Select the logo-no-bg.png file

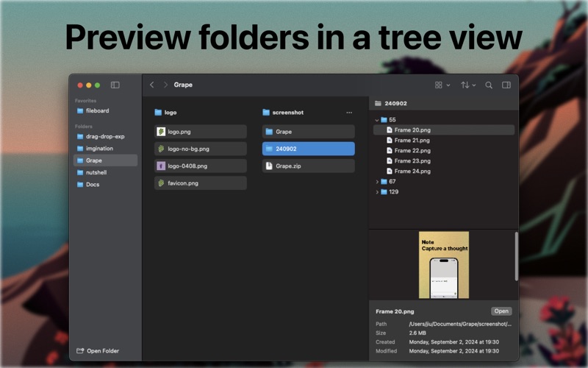point(200,149)
